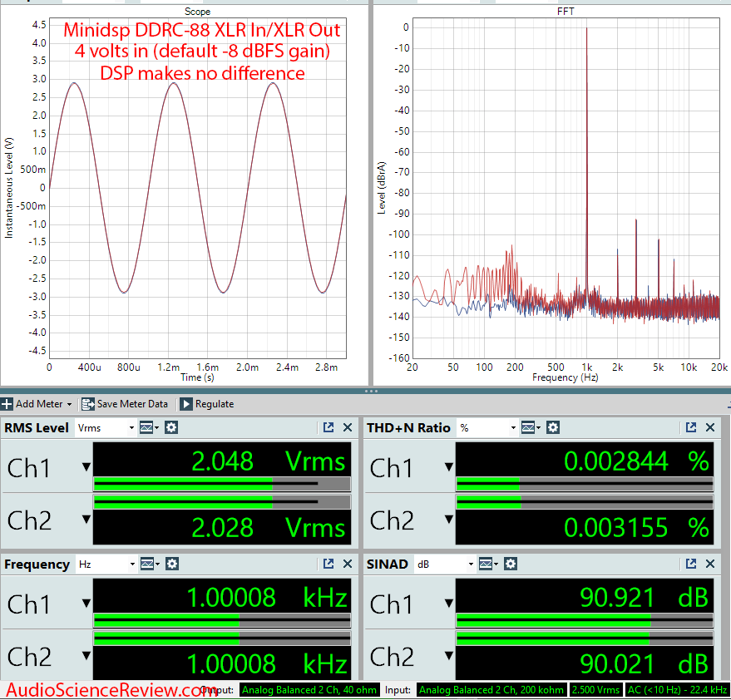The width and height of the screenshot is (731, 700).
Task: Click the RMS Level meter title
Action: pos(37,428)
